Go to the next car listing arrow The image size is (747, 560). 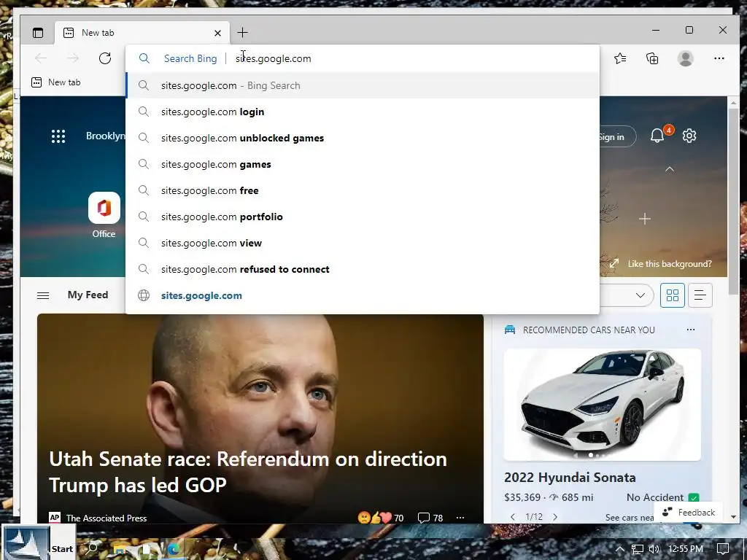coord(555,517)
